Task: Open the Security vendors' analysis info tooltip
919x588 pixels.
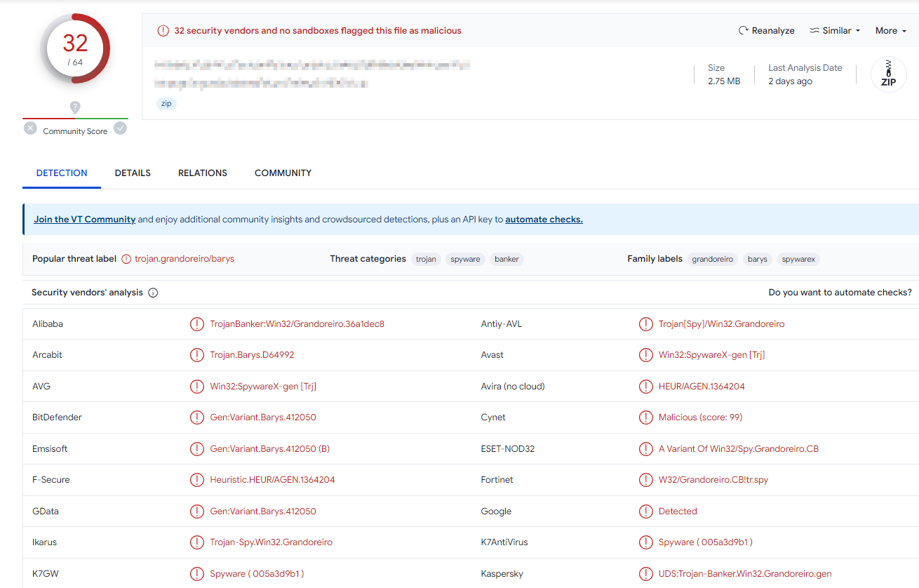Action: [x=153, y=293]
